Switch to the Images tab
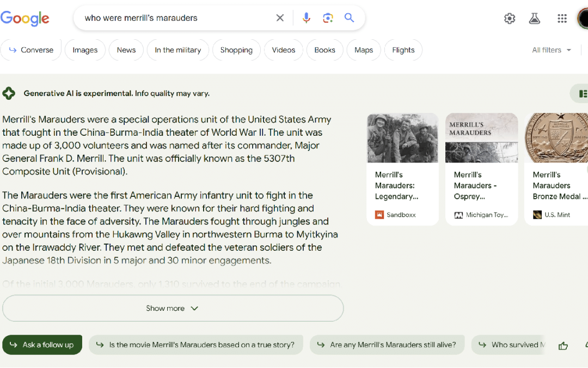 (85, 50)
